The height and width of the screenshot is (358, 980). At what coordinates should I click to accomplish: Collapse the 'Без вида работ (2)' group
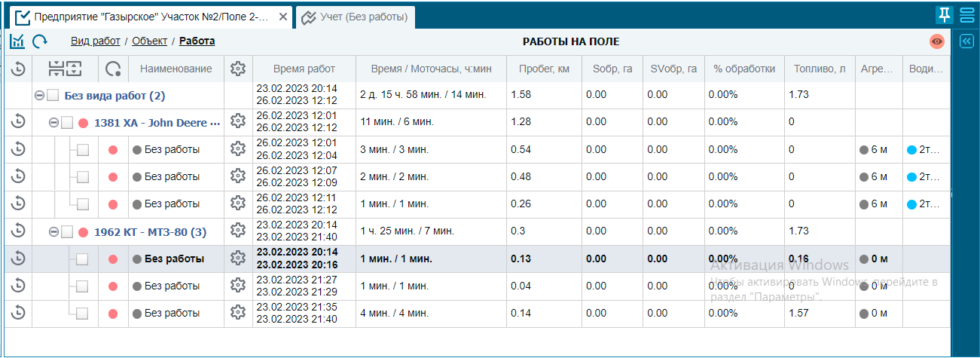click(39, 96)
